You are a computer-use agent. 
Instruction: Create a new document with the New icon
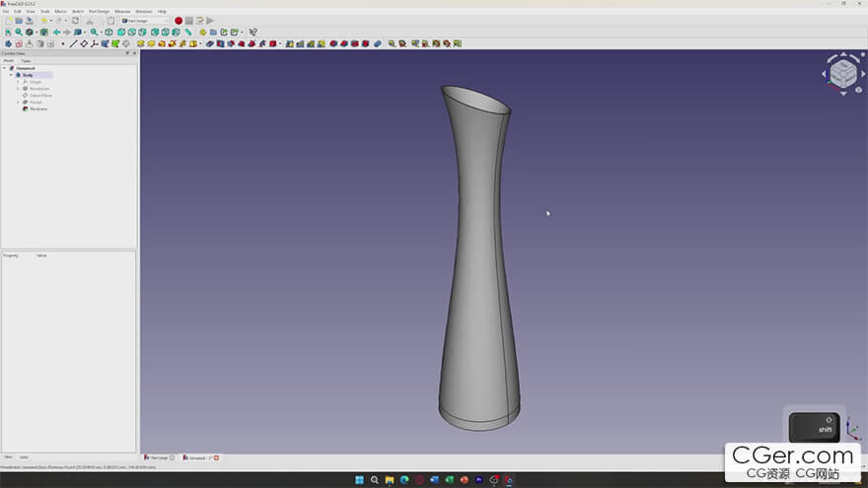click(8, 21)
